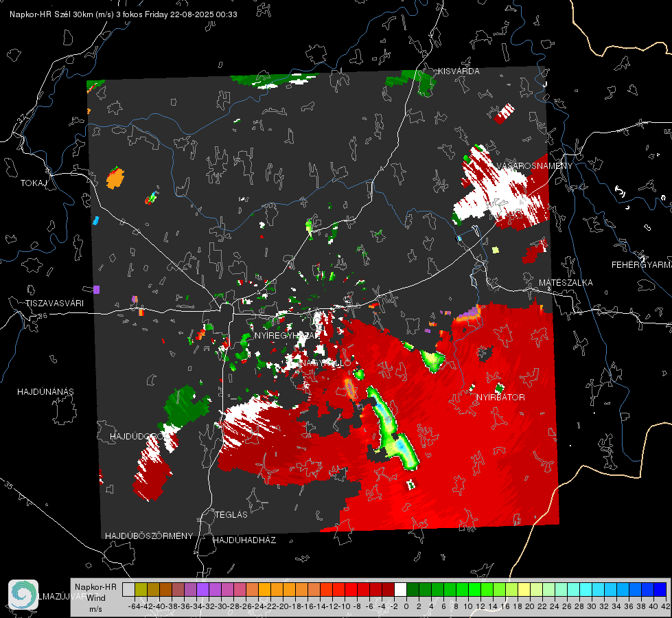Click the Napkor-HR Wind m/s legend title

pos(95,598)
